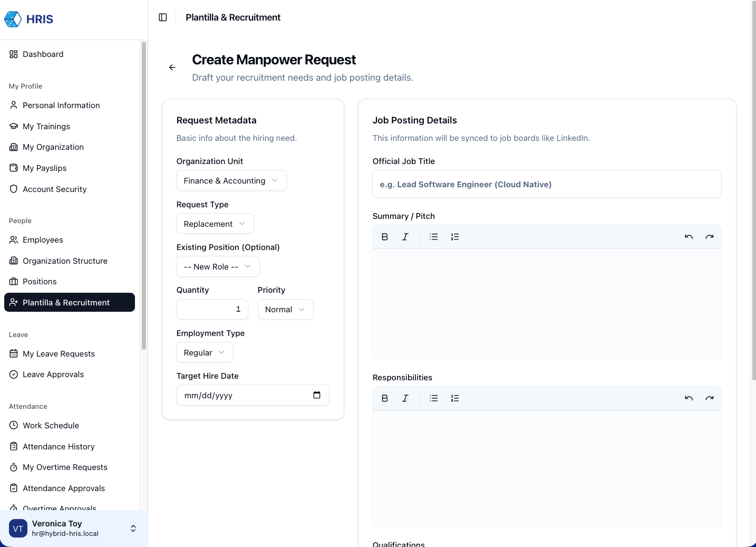Open Employees in the sidebar
Image resolution: width=756 pixels, height=547 pixels.
43,240
